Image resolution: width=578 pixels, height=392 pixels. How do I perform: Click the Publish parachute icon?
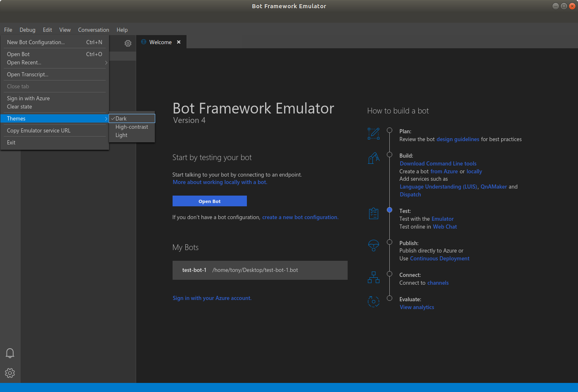point(374,246)
